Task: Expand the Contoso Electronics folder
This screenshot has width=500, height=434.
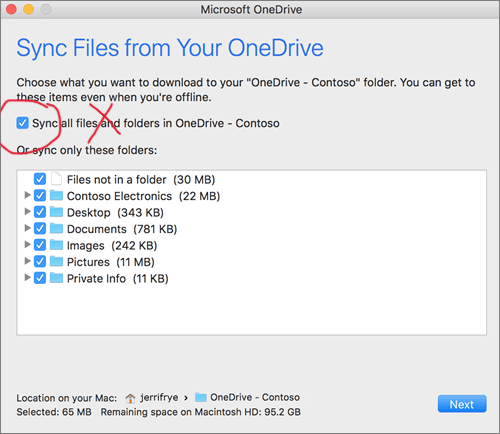Action: coord(27,195)
